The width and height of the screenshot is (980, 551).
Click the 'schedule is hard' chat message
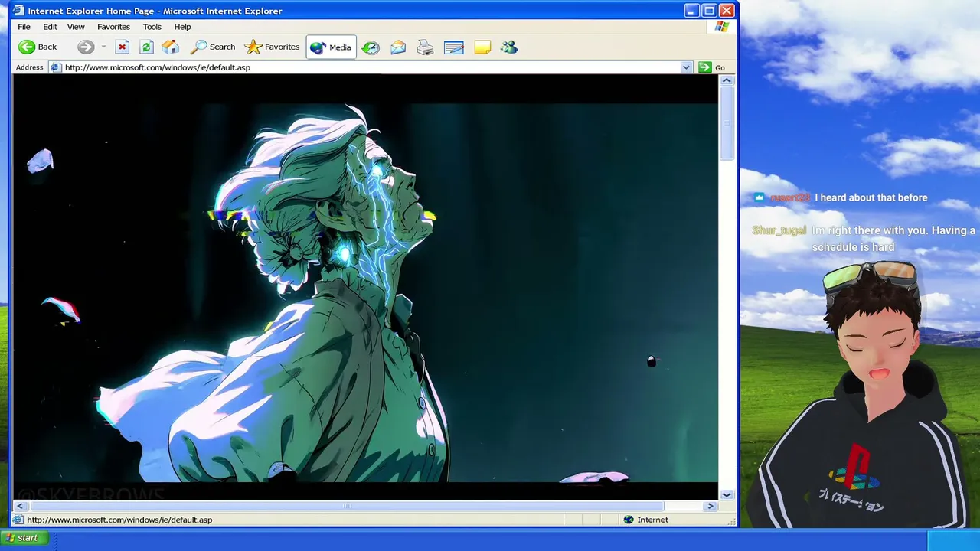[853, 247]
